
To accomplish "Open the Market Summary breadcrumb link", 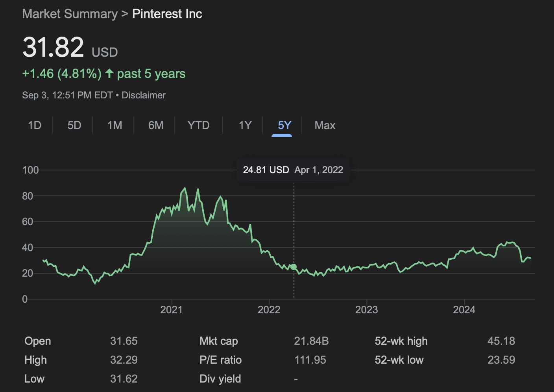I will [x=70, y=14].
